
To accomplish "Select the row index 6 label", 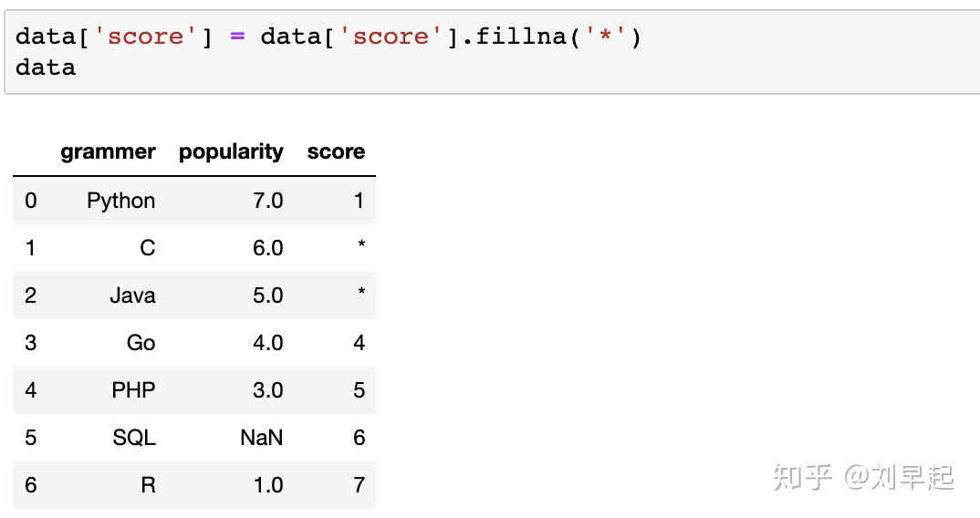I will [x=31, y=485].
